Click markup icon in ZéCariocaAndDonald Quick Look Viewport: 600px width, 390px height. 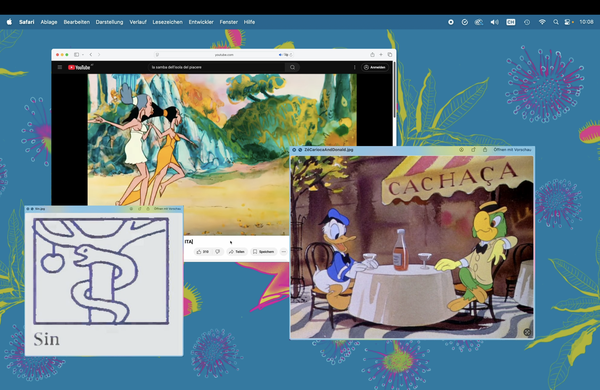461,150
